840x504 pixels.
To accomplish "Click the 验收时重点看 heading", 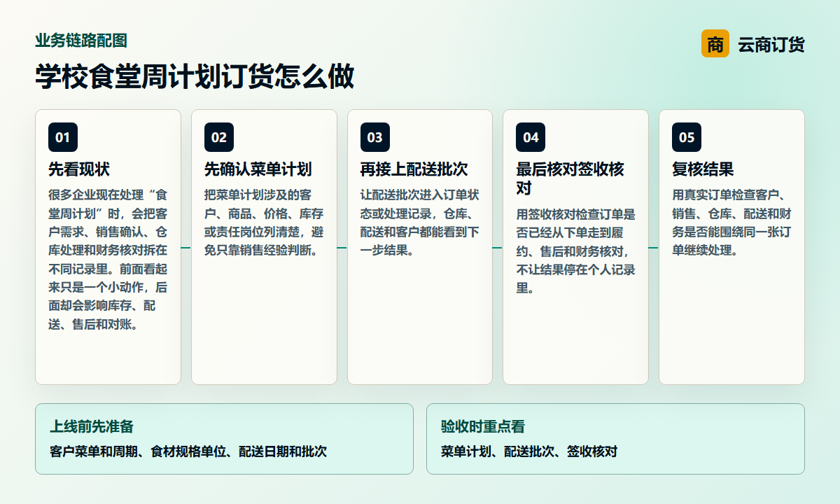I will pyautogui.click(x=483, y=426).
